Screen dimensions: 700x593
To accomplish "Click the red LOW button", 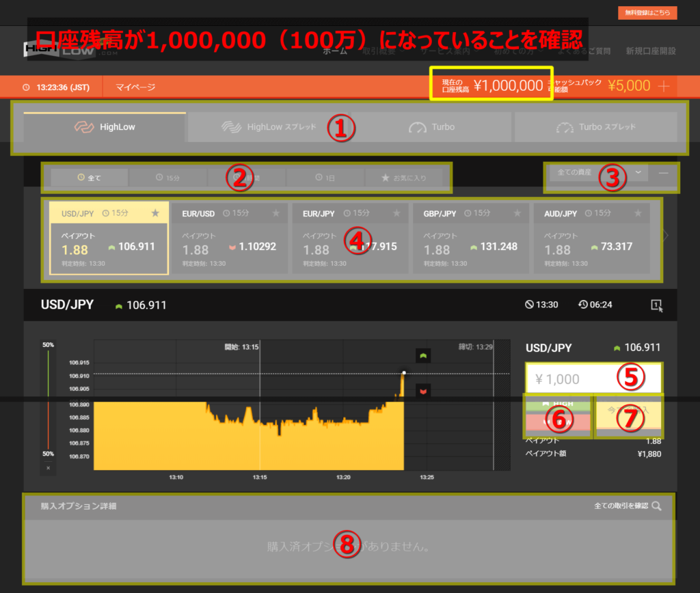I will (x=558, y=422).
